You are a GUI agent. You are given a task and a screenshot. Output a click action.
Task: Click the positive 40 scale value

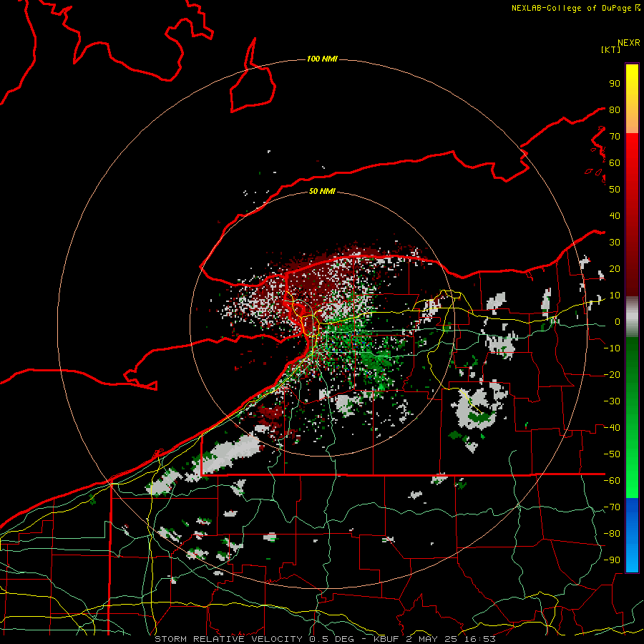tap(615, 216)
